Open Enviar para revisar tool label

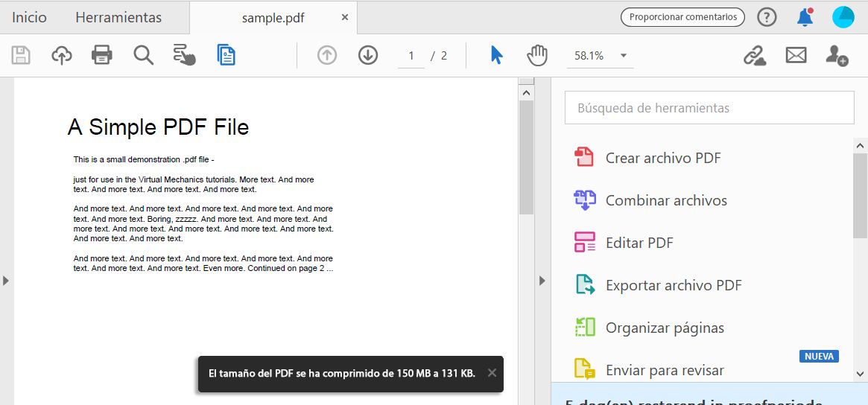pyautogui.click(x=665, y=370)
